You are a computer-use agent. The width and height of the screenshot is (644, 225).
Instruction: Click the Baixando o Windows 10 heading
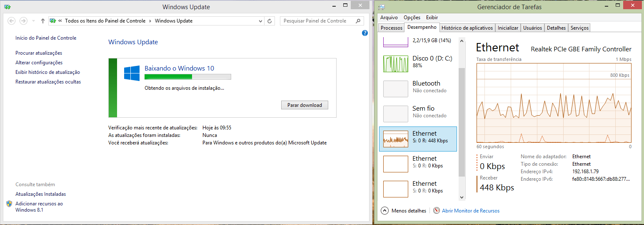(179, 68)
